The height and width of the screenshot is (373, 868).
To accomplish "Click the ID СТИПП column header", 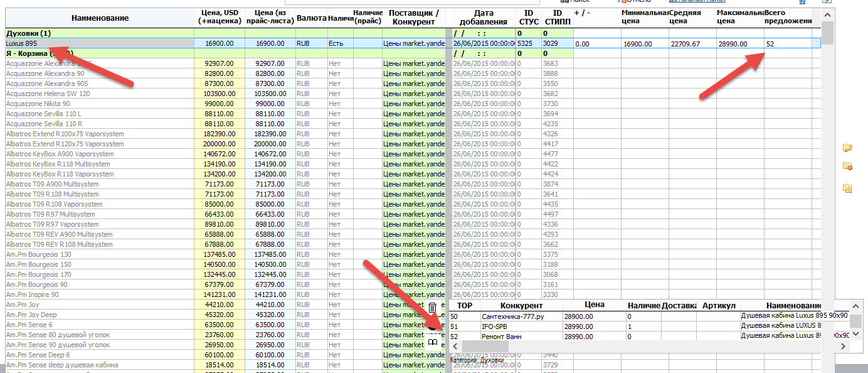I will pos(557,18).
